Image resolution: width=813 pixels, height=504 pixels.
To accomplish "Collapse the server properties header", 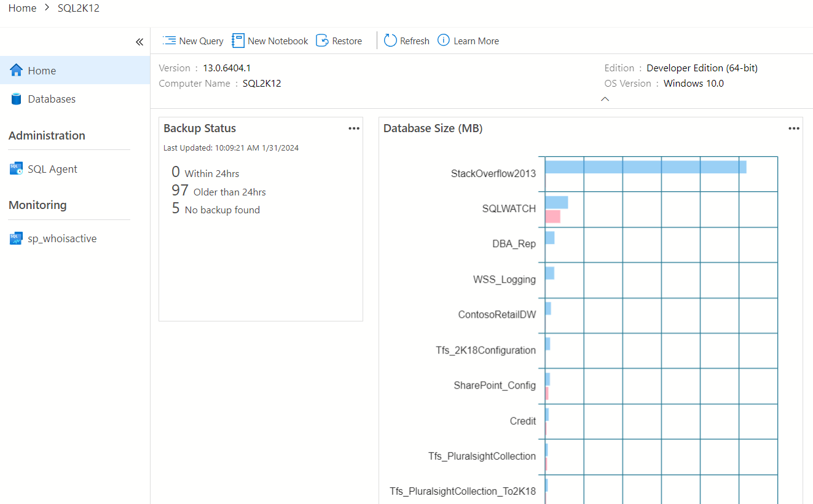I will 605,99.
